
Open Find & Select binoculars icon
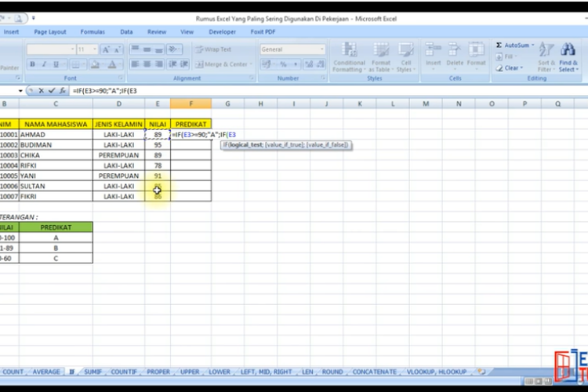tap(568, 54)
